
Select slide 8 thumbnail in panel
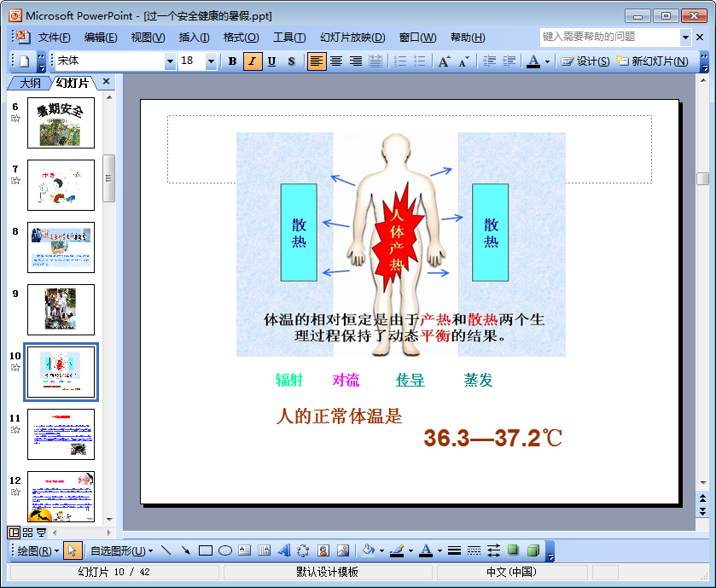(61, 247)
